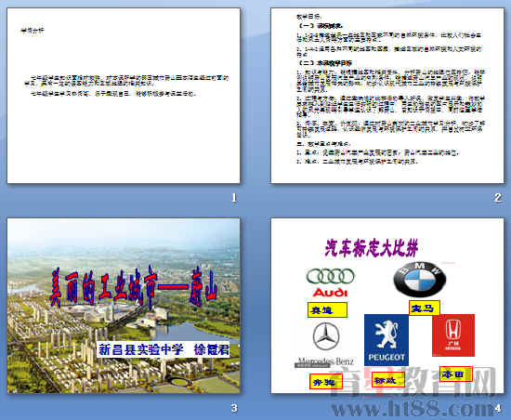Click slide number 2 label

tap(498, 197)
